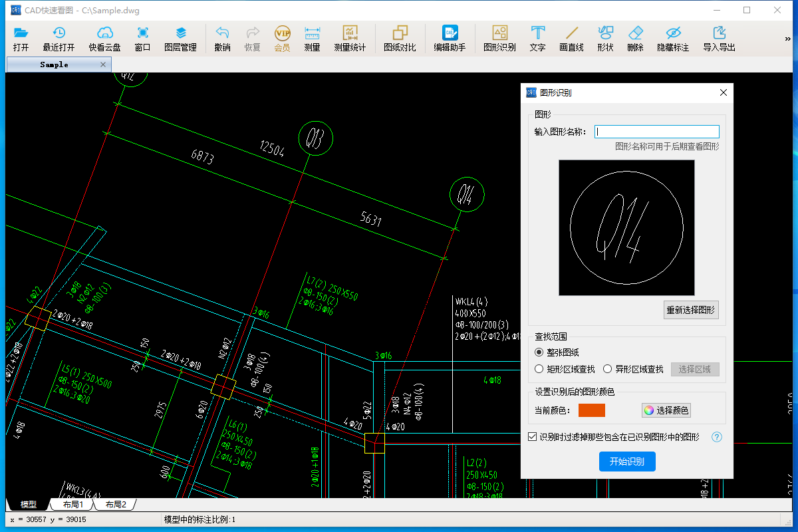This screenshot has width=798, height=532.
Task: Switch to the 布局1 layout tab
Action: tap(72, 504)
